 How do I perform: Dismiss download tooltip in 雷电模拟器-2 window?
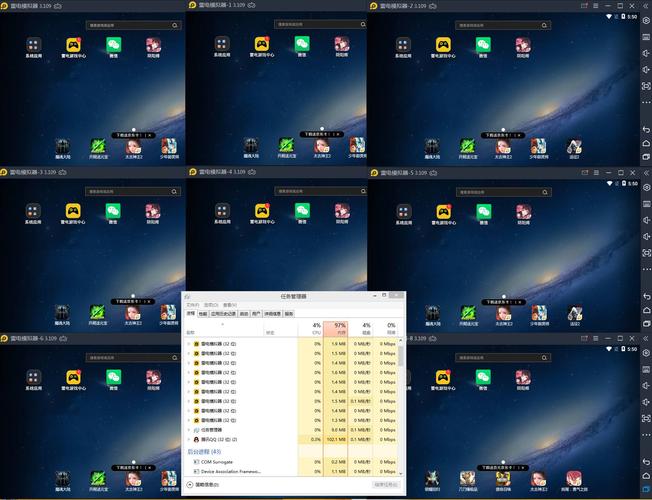520,135
